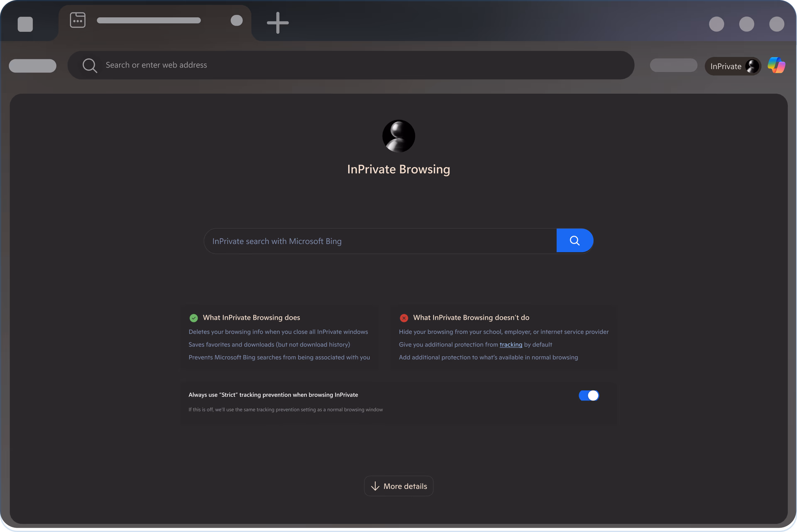Click the red X icon

pos(403,318)
